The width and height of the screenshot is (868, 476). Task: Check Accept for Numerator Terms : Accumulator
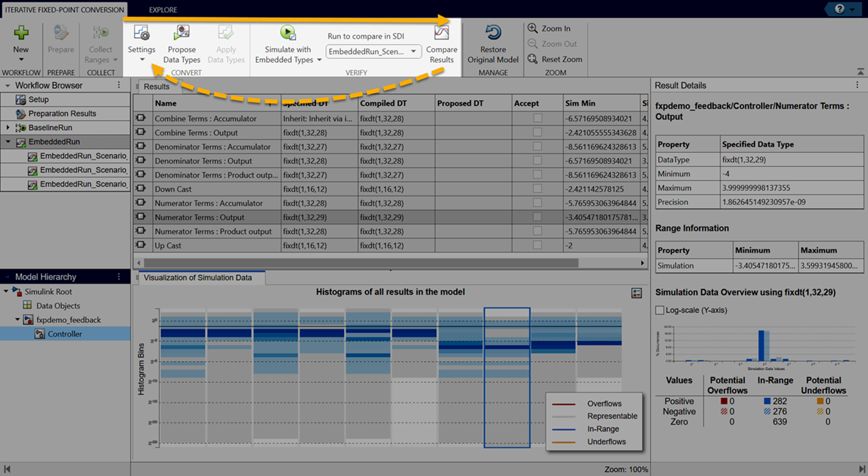[x=538, y=203]
